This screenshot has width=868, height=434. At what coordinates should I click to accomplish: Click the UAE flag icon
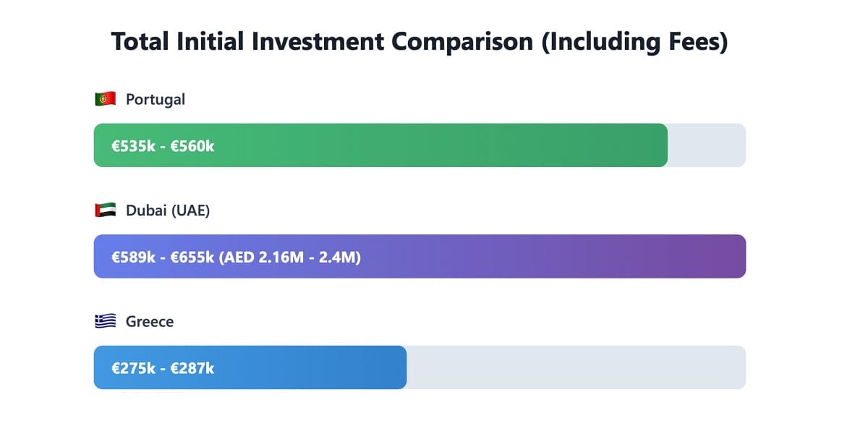pos(105,210)
